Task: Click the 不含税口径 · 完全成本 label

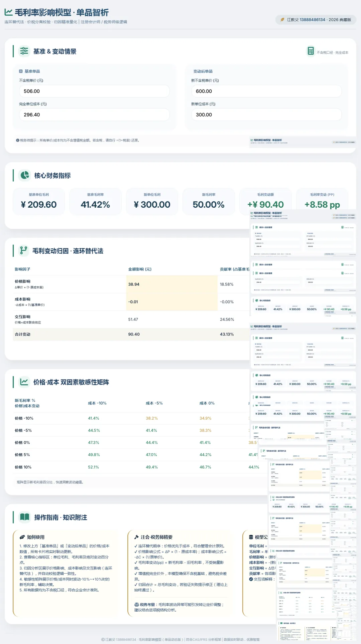Action: pyautogui.click(x=332, y=52)
